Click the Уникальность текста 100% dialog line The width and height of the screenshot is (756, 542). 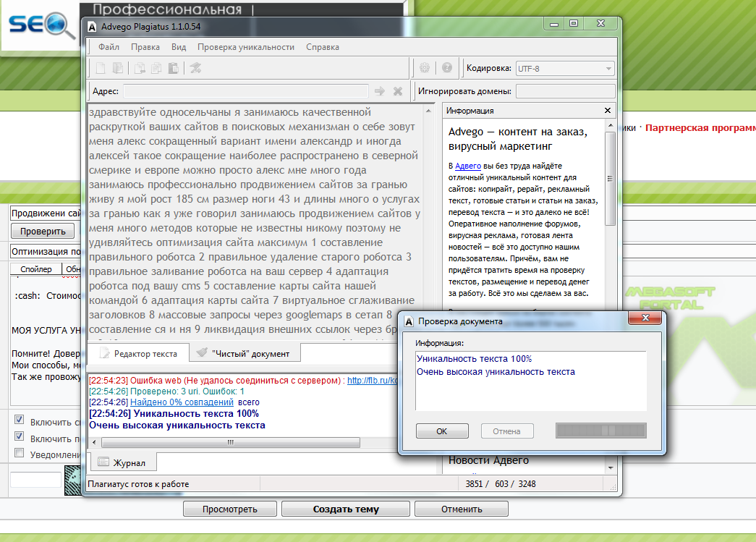coord(475,359)
